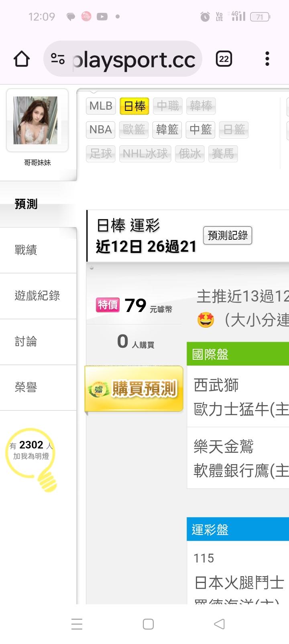
Task: Click the 預測記錄 button
Action: pyautogui.click(x=228, y=235)
